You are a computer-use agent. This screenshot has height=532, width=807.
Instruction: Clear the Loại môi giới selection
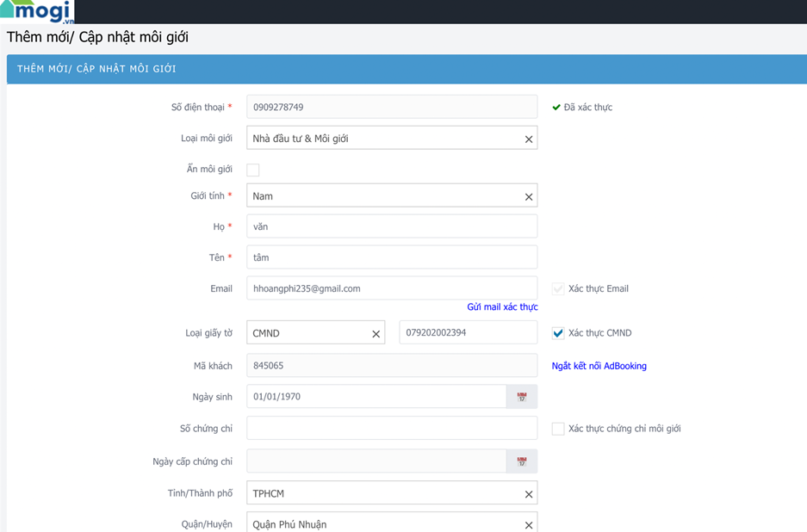coord(529,139)
